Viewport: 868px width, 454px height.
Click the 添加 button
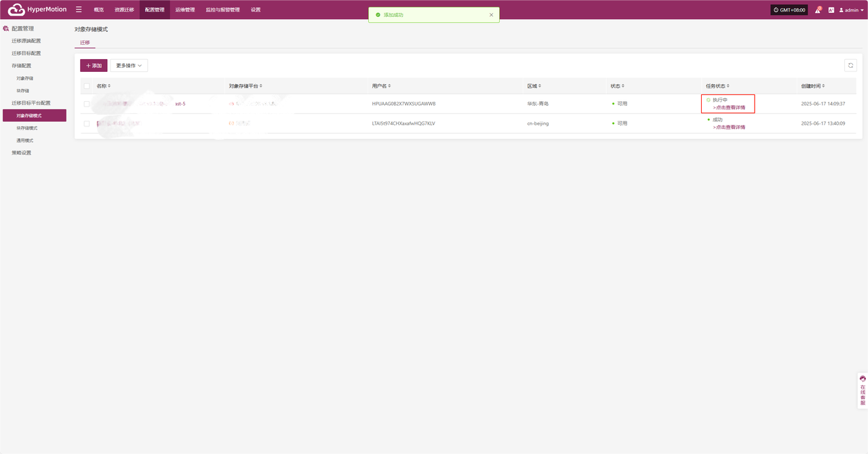click(94, 65)
